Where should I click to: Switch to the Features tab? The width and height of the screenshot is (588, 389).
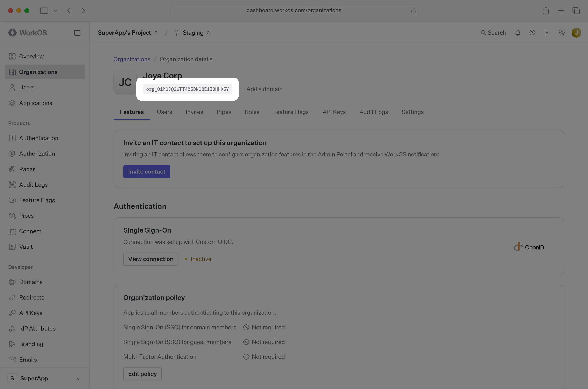point(132,112)
